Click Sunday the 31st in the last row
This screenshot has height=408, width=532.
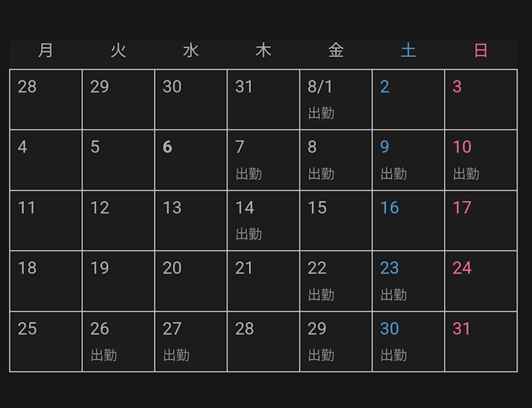[481, 341]
